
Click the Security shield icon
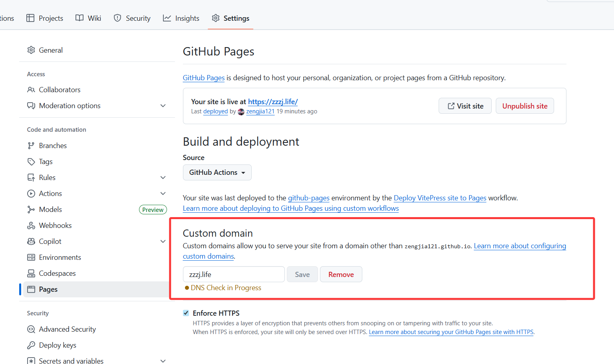pos(117,18)
